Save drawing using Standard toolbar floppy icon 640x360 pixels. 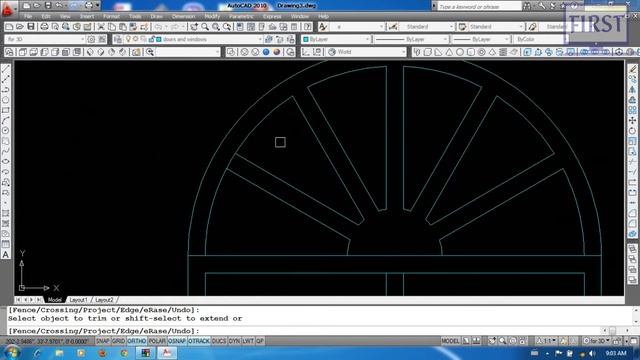point(31,27)
